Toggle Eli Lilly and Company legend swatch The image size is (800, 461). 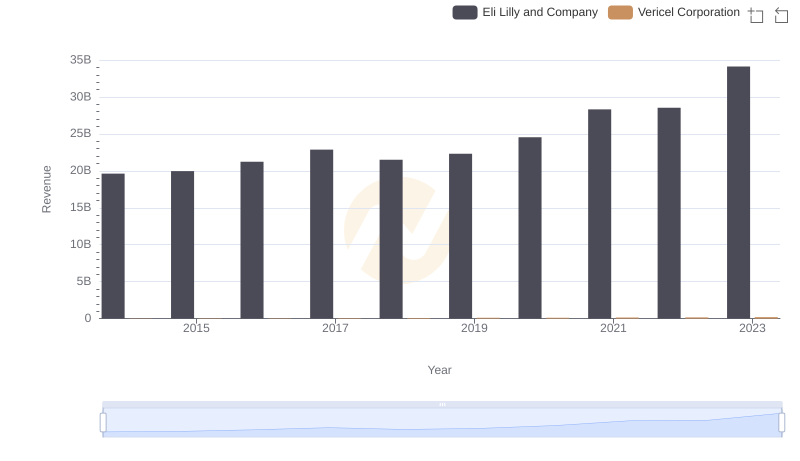465,12
